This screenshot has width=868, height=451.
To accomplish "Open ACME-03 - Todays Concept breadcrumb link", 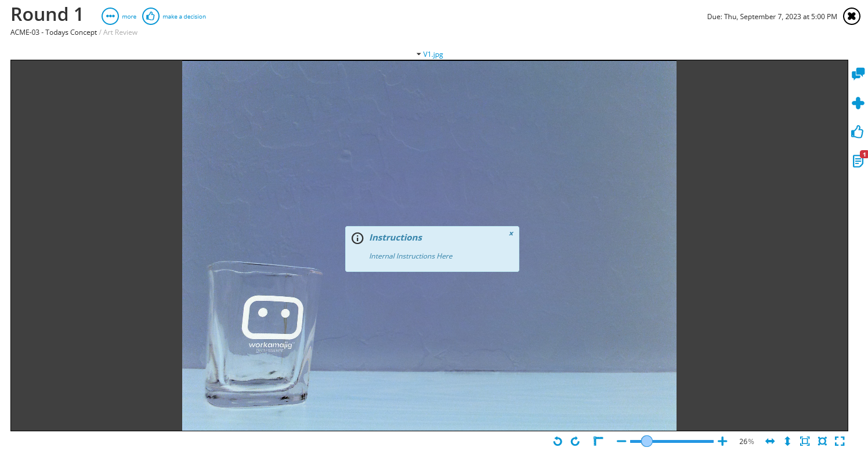I will click(53, 32).
